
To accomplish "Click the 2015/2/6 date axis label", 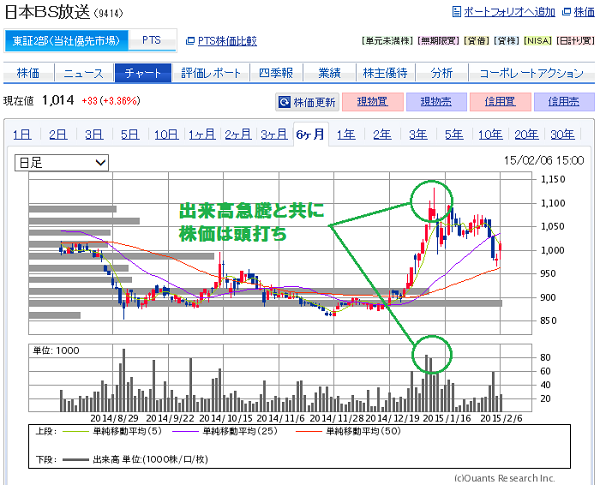I will (x=501, y=418).
